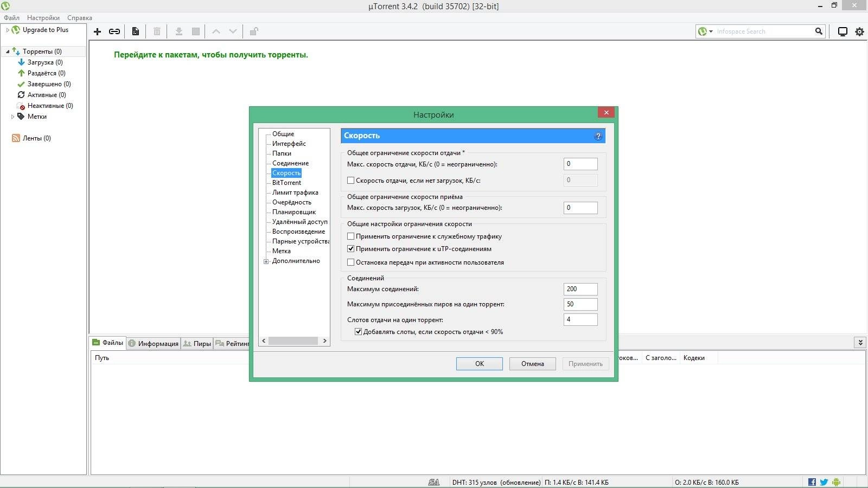This screenshot has height=488, width=868.
Task: Expand the Дополнительно tree item
Action: coord(265,261)
